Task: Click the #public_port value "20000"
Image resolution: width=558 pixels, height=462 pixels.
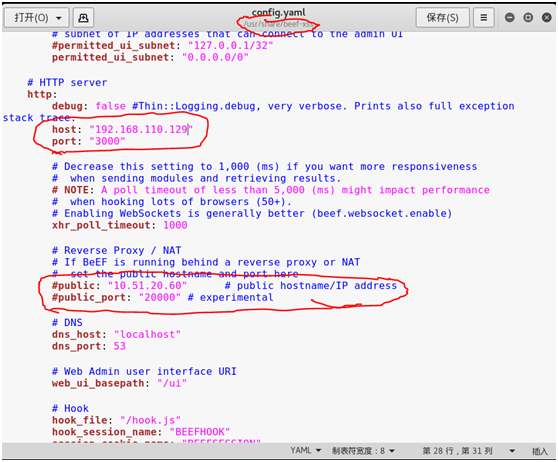Action: pos(160,298)
